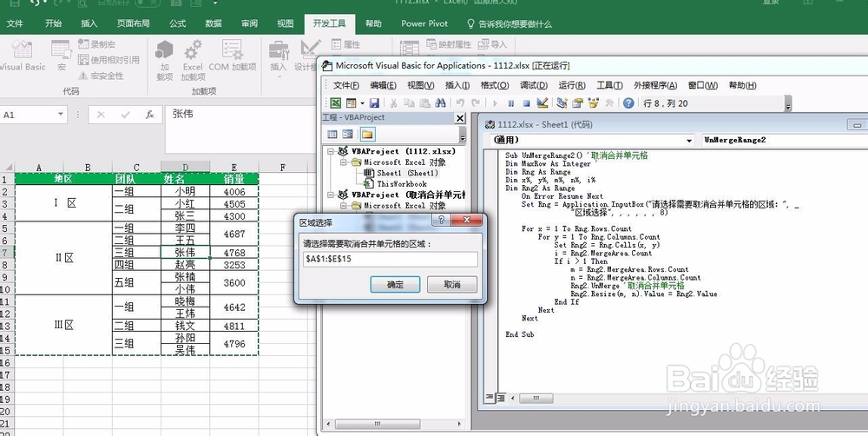
Task: Collapse first Microsoft Excel 对象 folder
Action: [344, 162]
